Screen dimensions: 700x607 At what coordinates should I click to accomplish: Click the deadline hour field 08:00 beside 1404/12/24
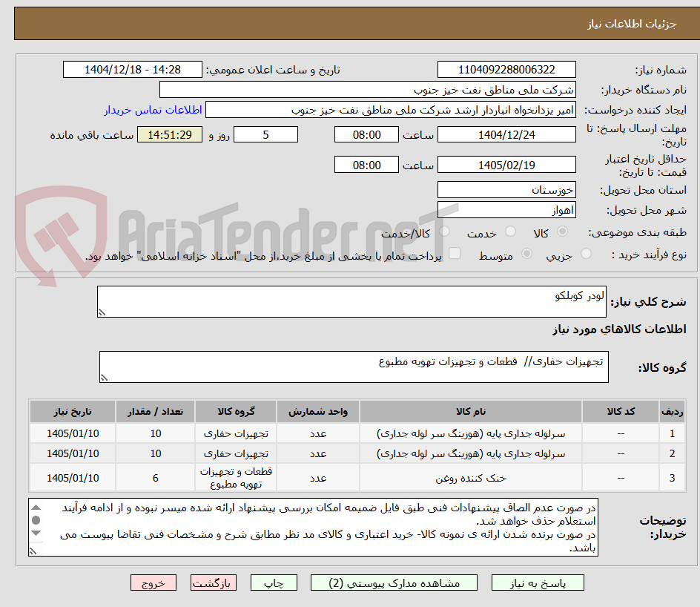pyautogui.click(x=366, y=134)
